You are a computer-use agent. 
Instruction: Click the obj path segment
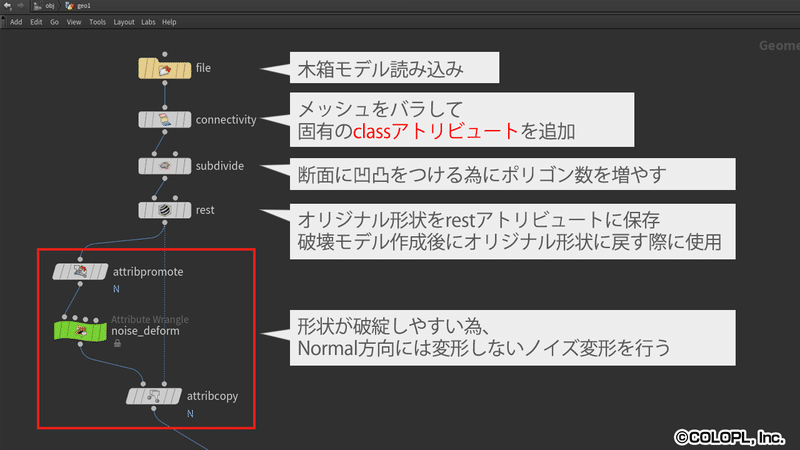(49, 6)
